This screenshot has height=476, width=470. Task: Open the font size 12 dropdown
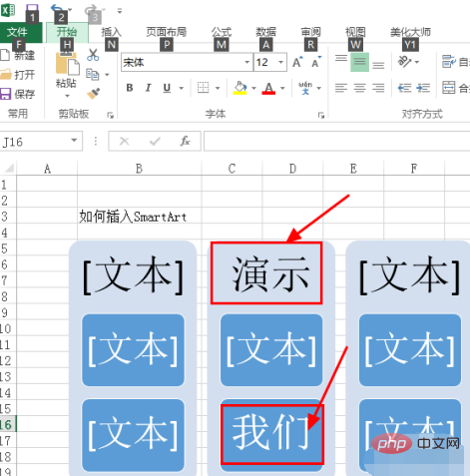[280, 62]
